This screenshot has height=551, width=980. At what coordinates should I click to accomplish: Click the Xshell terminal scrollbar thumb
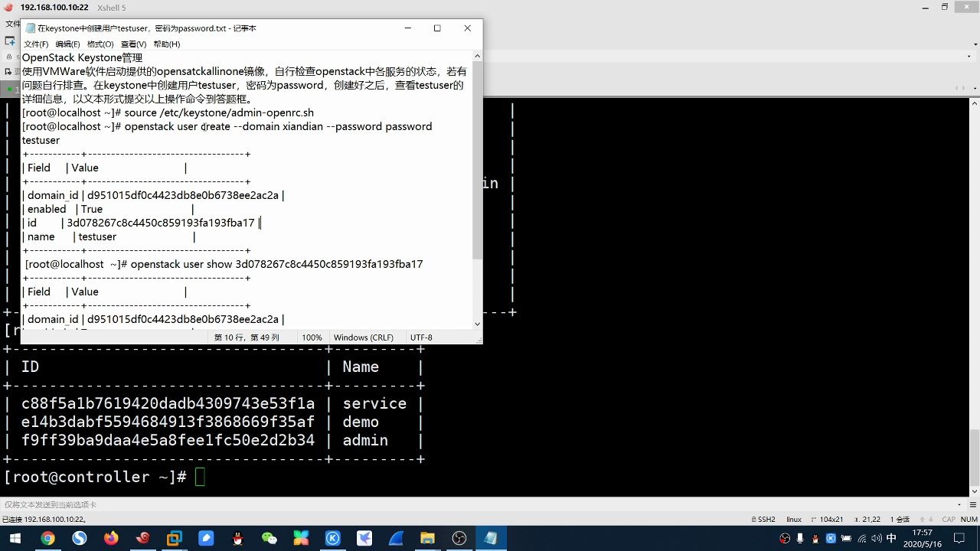coord(975,457)
